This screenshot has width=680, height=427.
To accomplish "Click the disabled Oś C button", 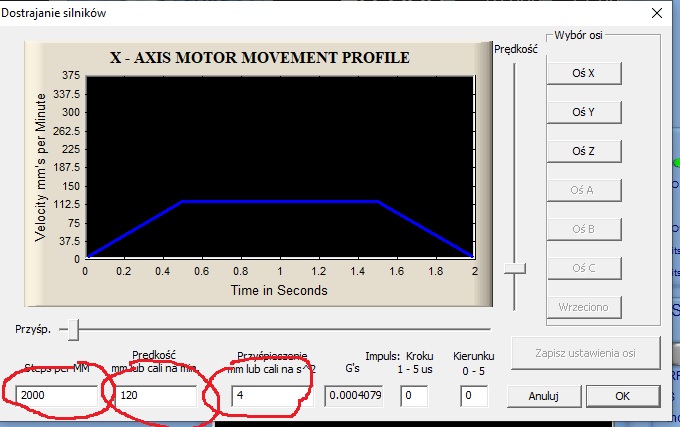I will (x=584, y=268).
